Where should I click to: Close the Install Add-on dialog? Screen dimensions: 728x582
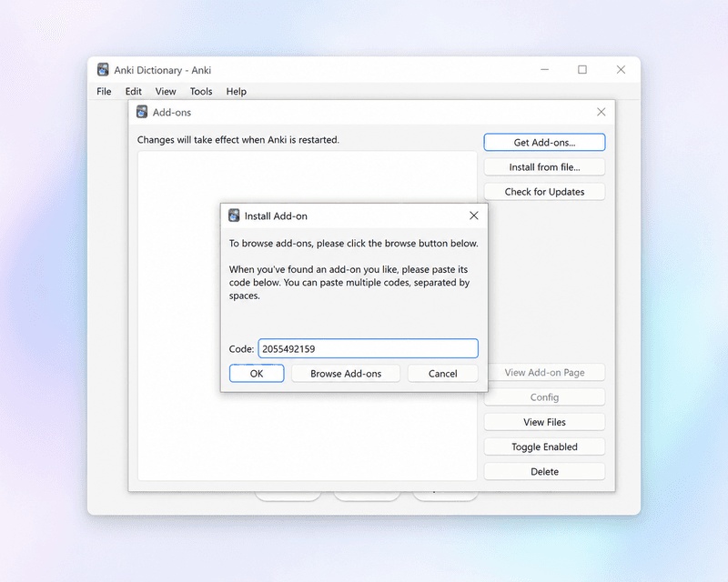point(473,216)
